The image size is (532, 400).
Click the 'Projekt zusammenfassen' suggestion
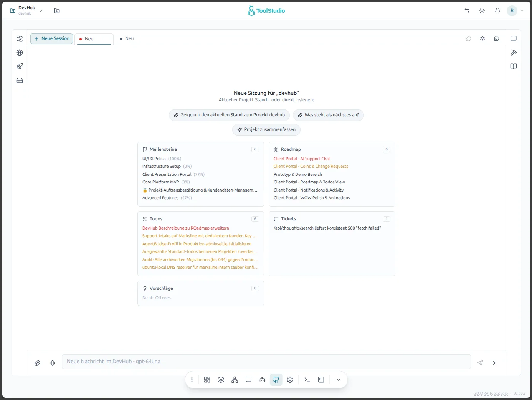(266, 130)
